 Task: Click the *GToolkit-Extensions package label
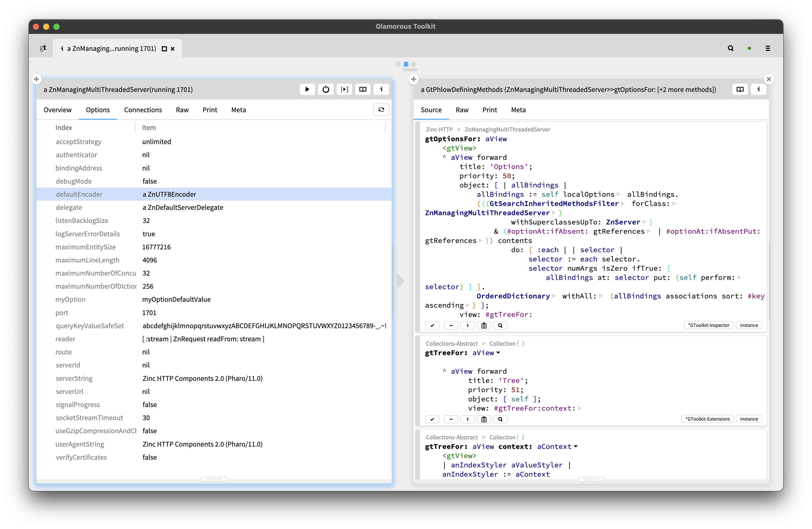[707, 419]
